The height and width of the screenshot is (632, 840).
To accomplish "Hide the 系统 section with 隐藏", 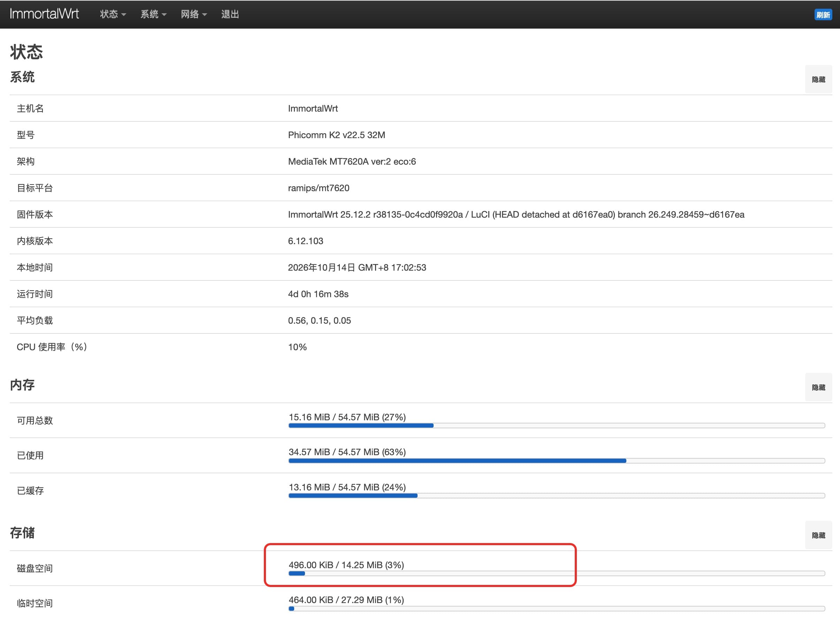I will 818,80.
